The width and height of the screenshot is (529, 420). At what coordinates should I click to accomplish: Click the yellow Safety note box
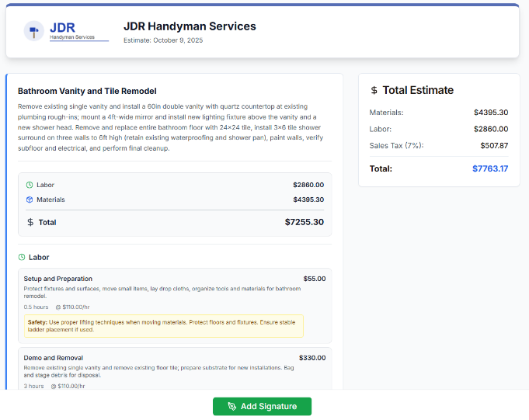[x=163, y=325]
